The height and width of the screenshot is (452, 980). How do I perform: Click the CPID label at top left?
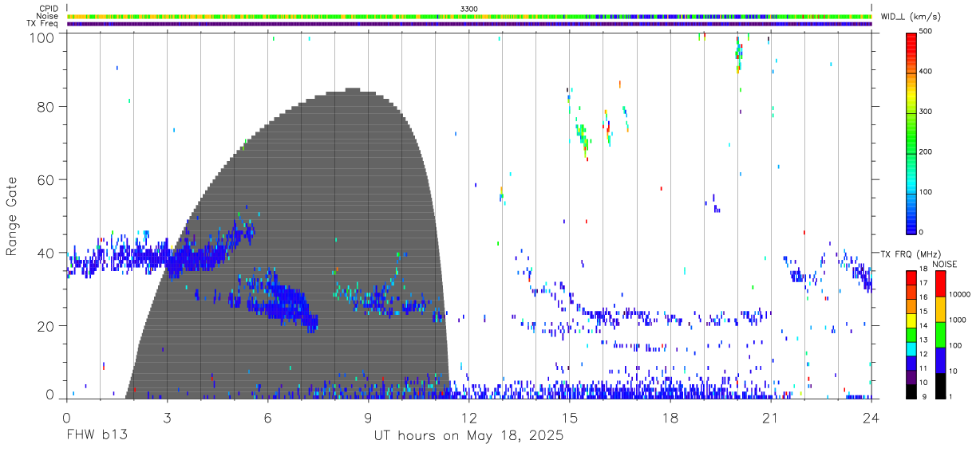[48, 9]
